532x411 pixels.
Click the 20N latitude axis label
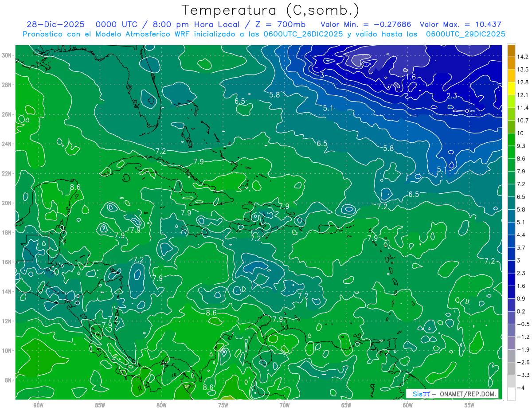6,203
